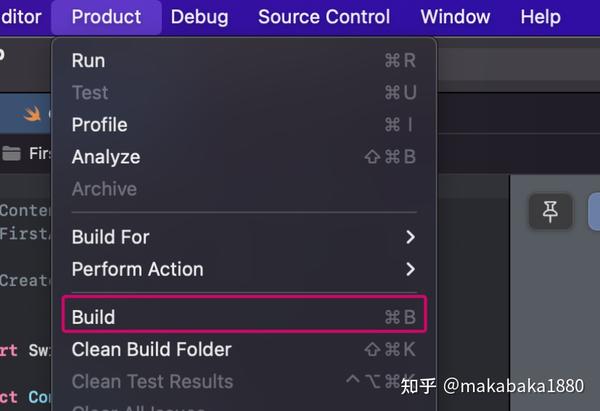600x411 pixels.
Task: Select the First folder in navigator
Action: point(40,153)
